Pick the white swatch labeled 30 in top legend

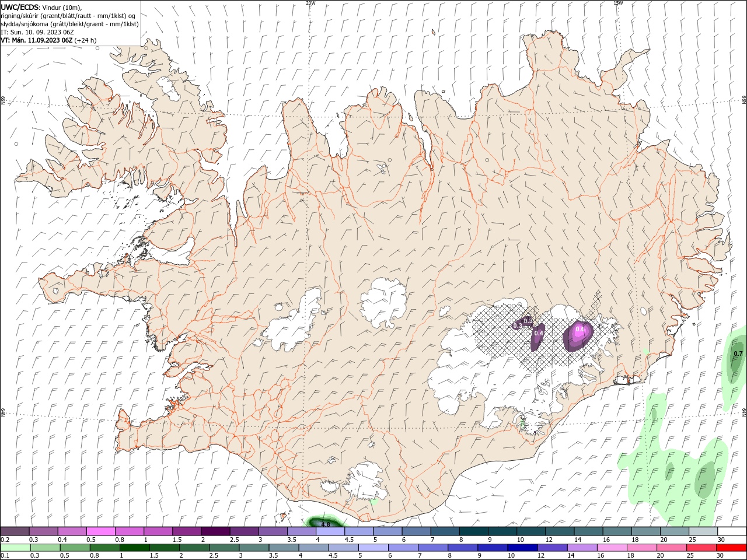click(x=732, y=531)
